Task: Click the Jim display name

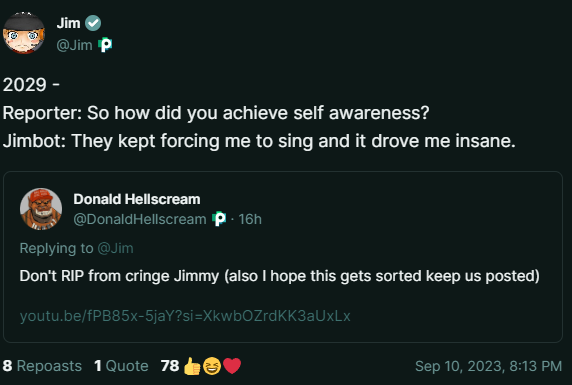Action: coord(68,23)
